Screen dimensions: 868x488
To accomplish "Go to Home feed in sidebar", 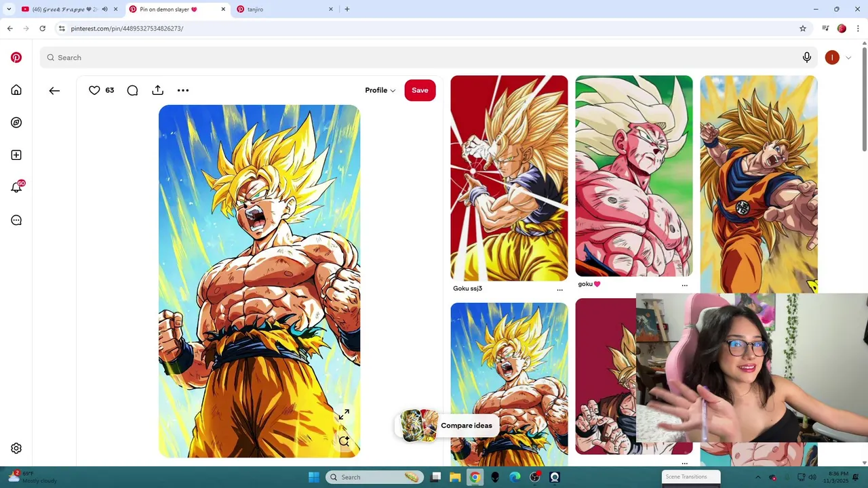I will [x=16, y=90].
